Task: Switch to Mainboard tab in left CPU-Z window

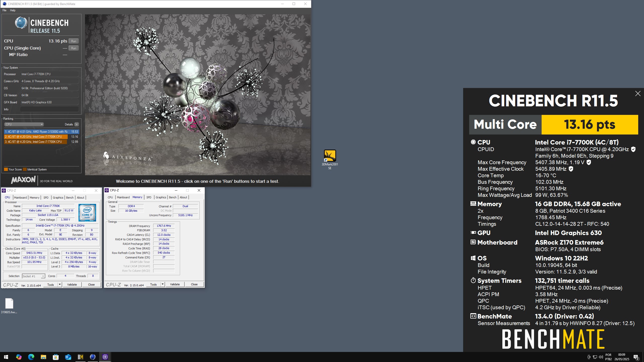Action: [x=20, y=198]
